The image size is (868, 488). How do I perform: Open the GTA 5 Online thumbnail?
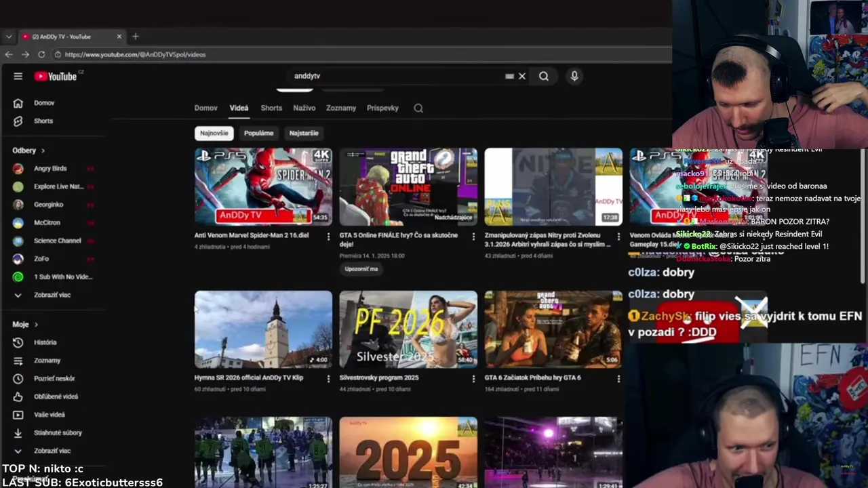pos(408,187)
